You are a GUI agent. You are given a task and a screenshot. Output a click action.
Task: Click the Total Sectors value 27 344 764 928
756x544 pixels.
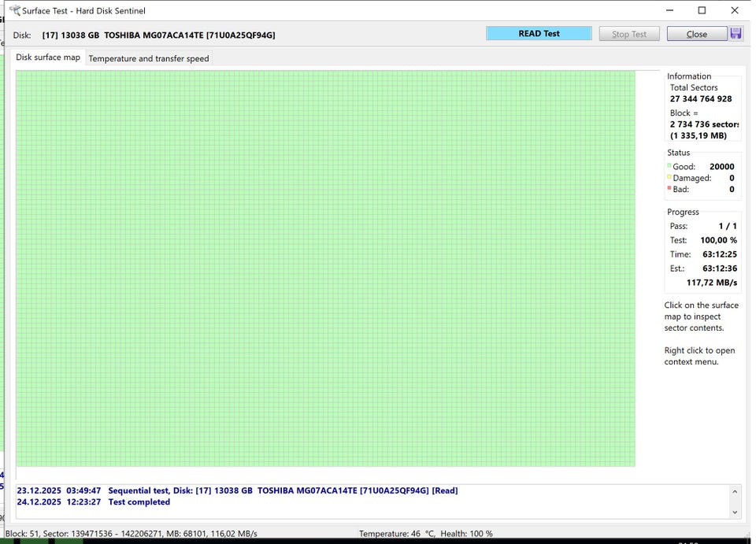[x=701, y=98]
